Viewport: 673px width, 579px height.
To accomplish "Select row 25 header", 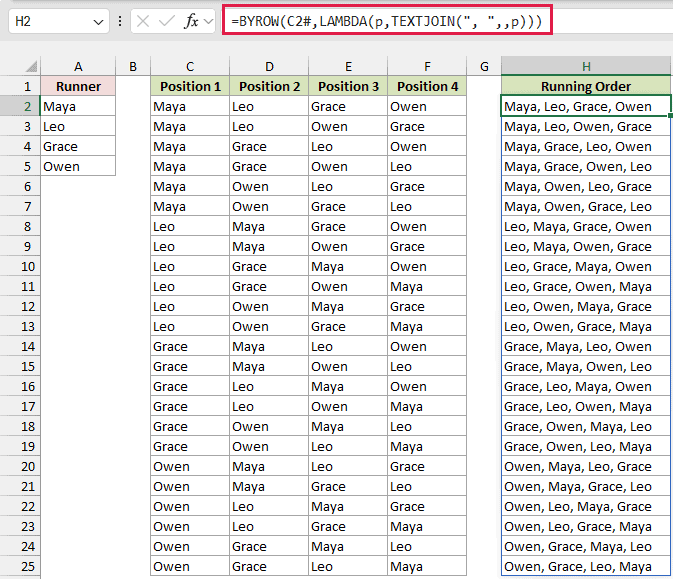I will 20,566.
